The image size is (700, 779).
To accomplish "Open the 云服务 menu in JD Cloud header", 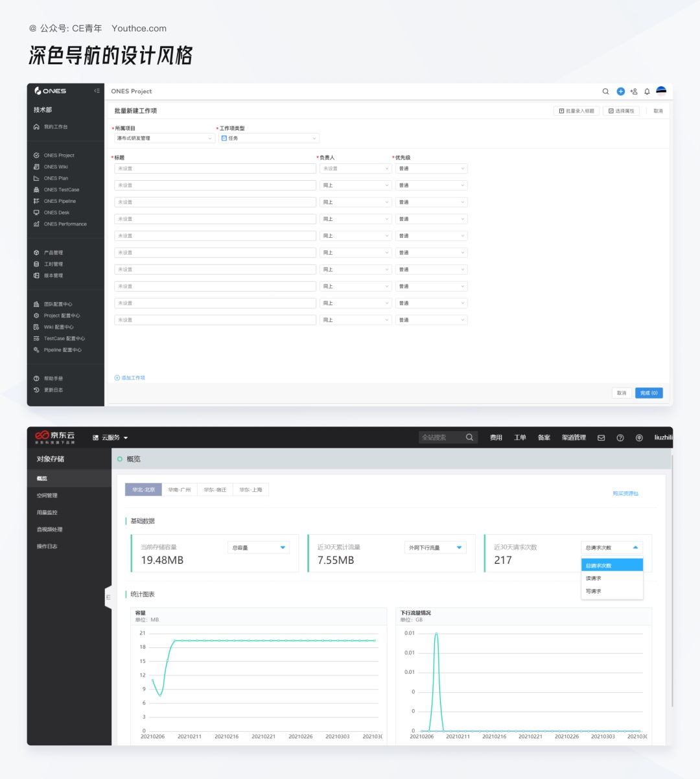I will pos(111,438).
